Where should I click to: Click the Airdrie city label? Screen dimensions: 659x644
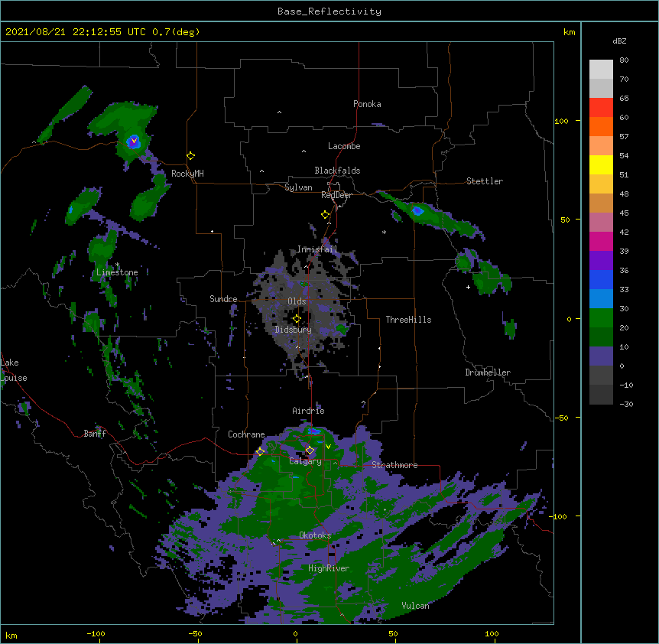point(309,411)
